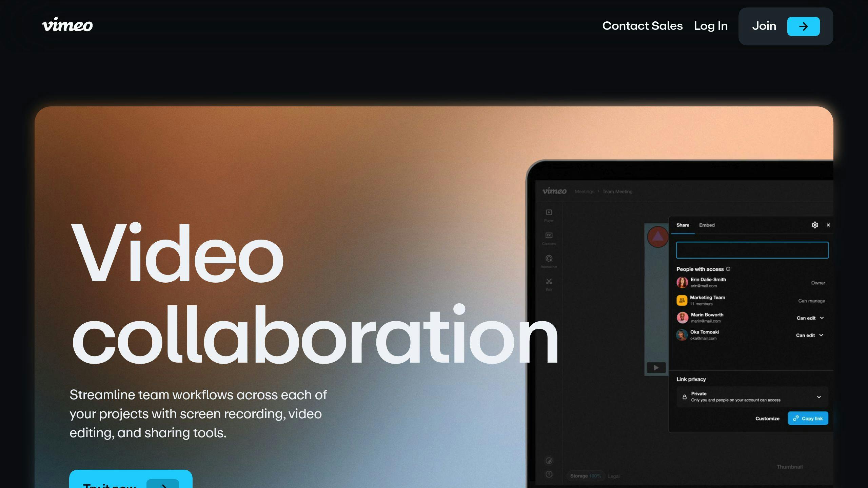Click the Meetings breadcrumb
The height and width of the screenshot is (488, 868).
click(585, 191)
